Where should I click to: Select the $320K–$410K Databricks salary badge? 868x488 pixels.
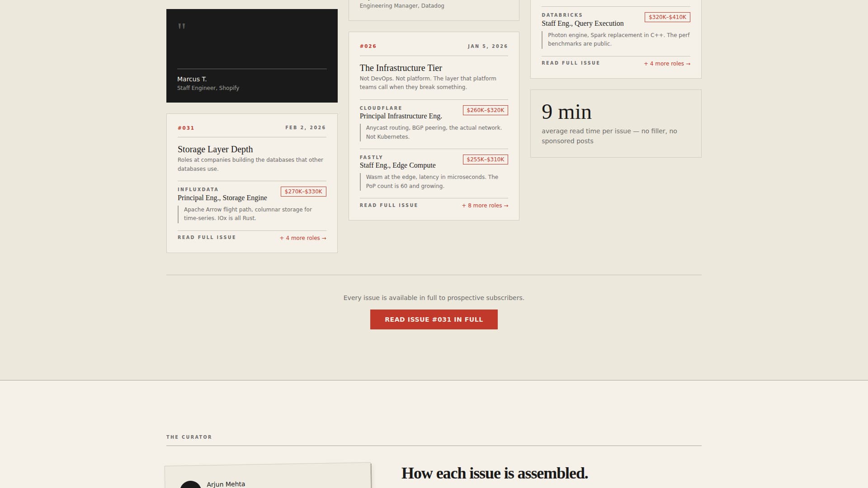pos(667,17)
